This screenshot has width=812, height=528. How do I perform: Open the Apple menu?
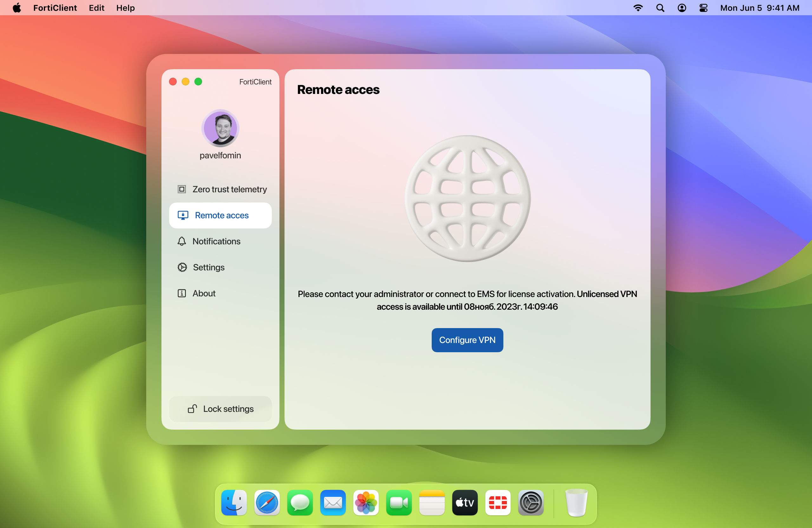(17, 8)
